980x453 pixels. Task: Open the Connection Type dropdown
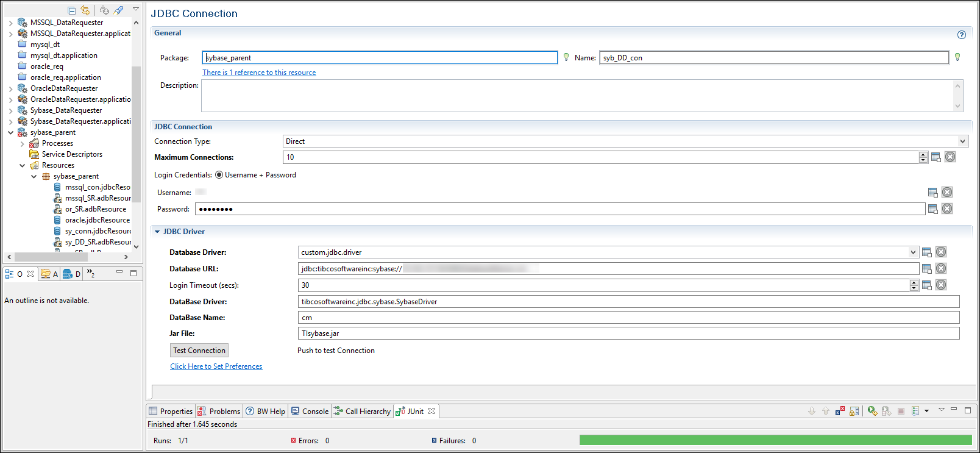pyautogui.click(x=962, y=141)
